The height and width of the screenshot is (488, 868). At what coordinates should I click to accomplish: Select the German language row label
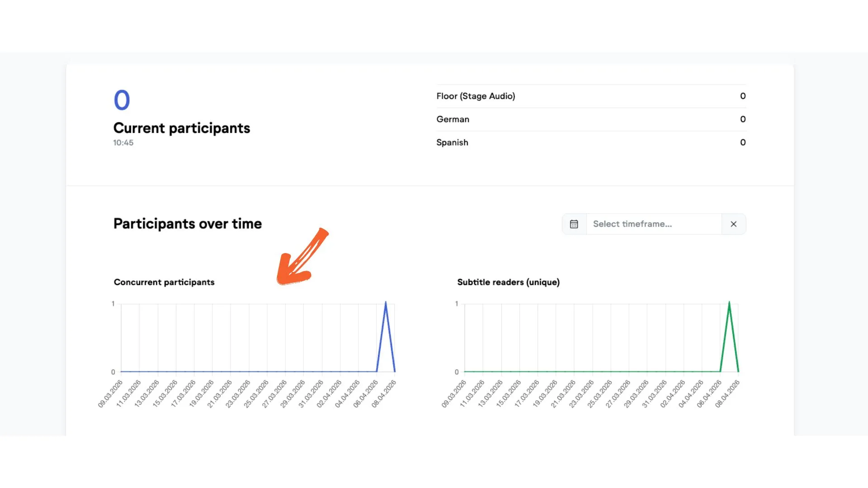(453, 119)
